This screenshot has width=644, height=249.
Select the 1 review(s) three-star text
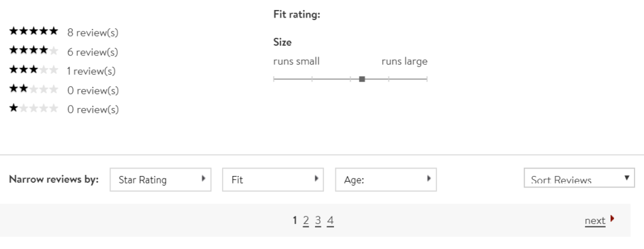[x=91, y=71]
